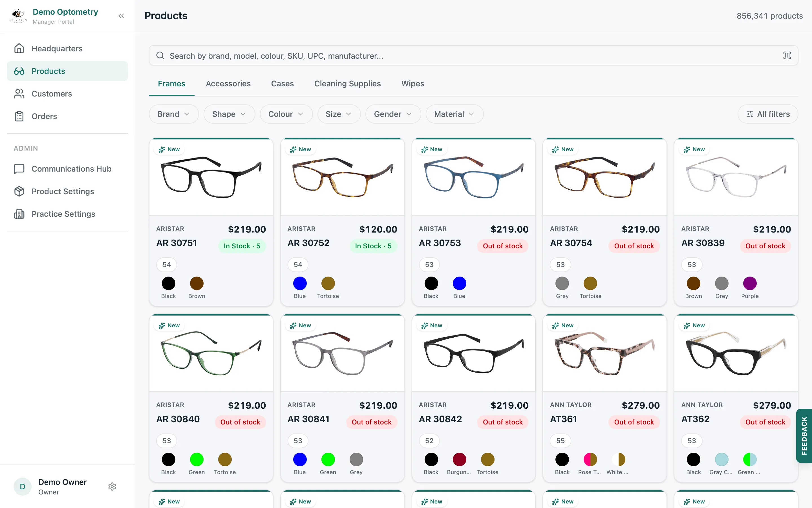Open the AR 30839 clear frame image

736,177
